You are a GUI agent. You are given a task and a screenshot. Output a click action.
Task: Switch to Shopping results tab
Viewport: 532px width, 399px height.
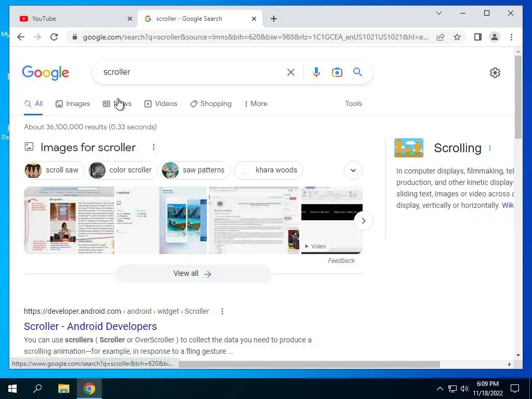click(x=211, y=104)
